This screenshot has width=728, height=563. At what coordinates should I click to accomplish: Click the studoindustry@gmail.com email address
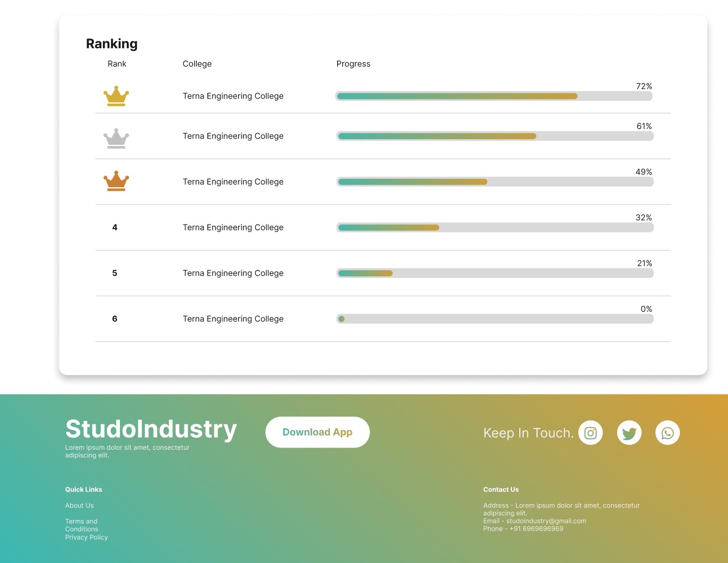click(546, 521)
